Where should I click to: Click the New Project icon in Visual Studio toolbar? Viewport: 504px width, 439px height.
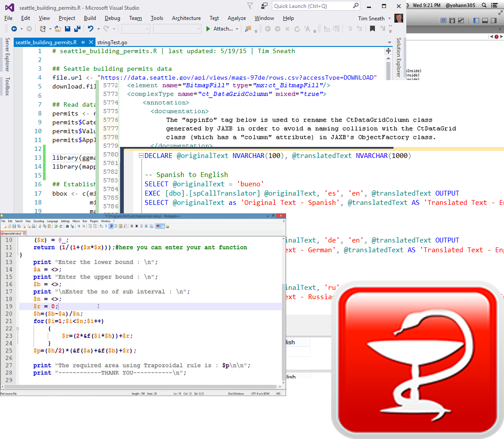42,29
